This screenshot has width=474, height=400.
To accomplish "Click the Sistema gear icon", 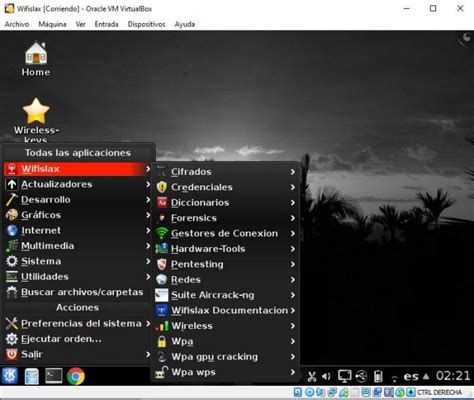I will tap(12, 261).
